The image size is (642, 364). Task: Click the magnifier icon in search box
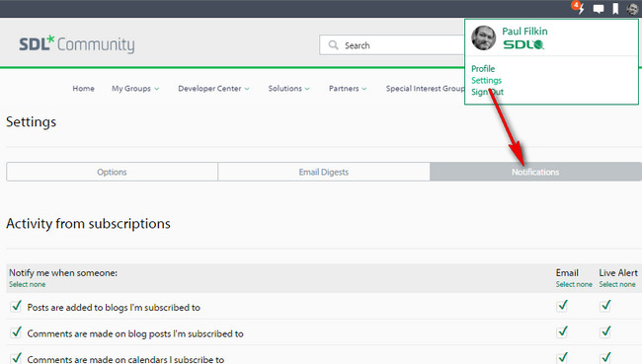333,45
